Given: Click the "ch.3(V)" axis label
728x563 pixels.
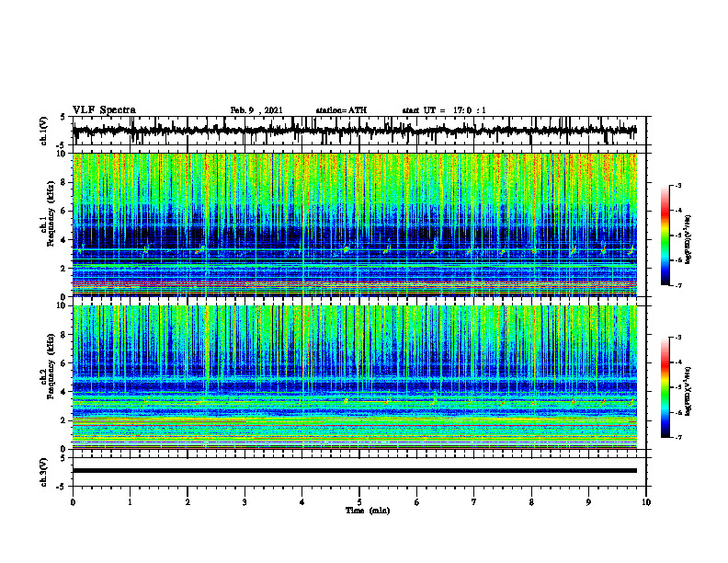Looking at the screenshot, I should [x=43, y=472].
